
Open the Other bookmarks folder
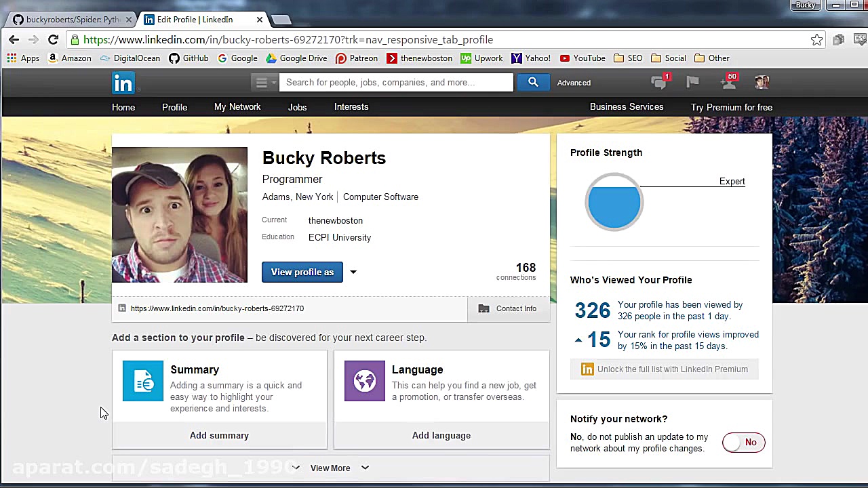[712, 58]
